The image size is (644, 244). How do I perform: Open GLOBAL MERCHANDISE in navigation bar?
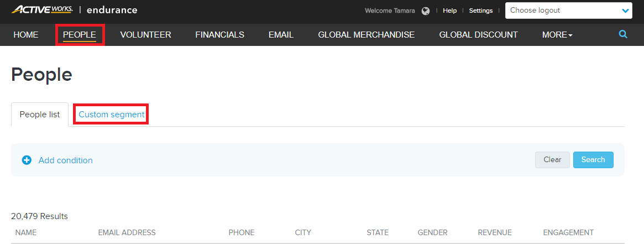click(x=366, y=35)
